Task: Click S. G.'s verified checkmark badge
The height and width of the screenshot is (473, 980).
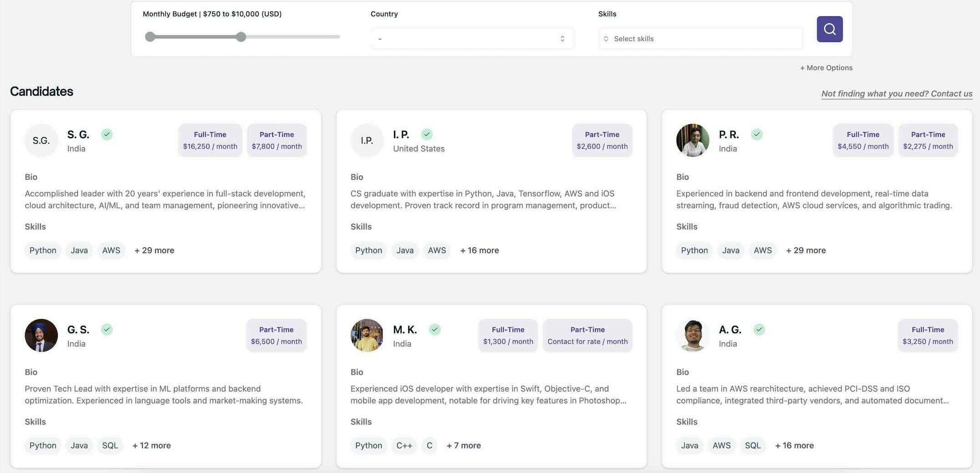Action: tap(107, 134)
